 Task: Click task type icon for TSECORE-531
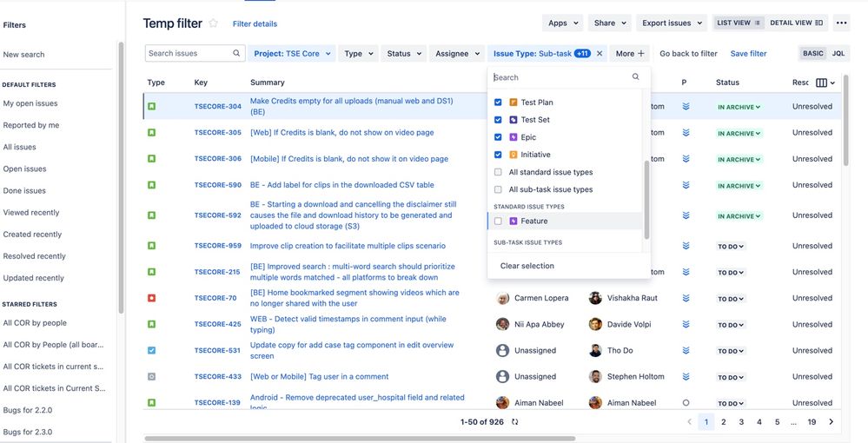(x=152, y=351)
